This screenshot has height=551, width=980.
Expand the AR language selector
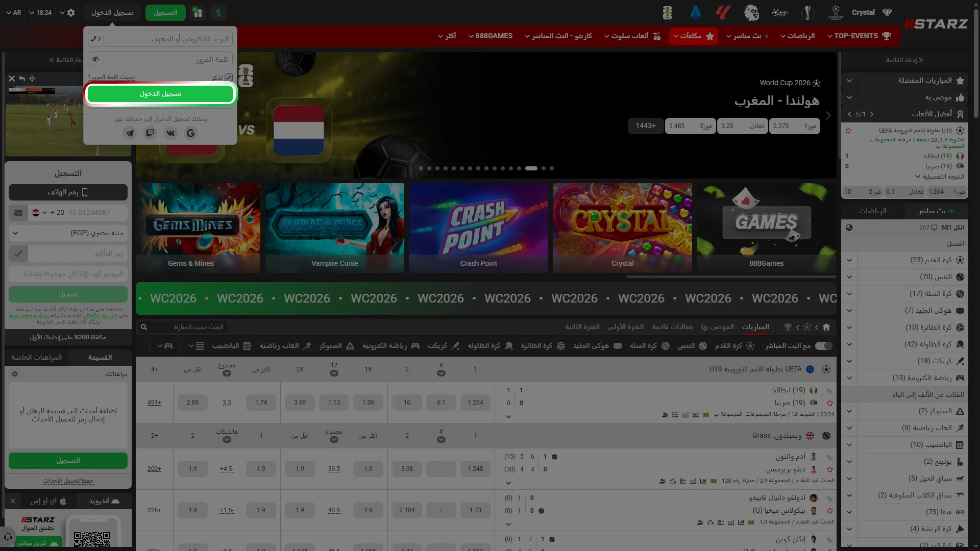tap(14, 13)
